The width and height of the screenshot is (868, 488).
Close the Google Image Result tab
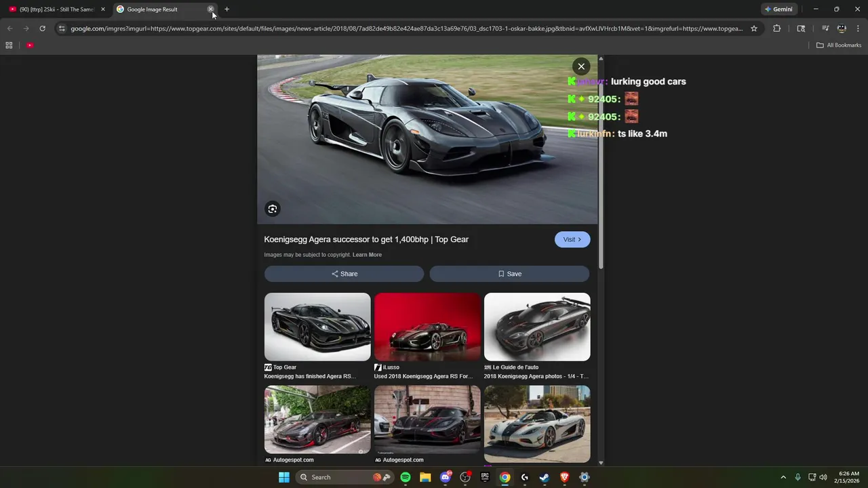click(211, 9)
